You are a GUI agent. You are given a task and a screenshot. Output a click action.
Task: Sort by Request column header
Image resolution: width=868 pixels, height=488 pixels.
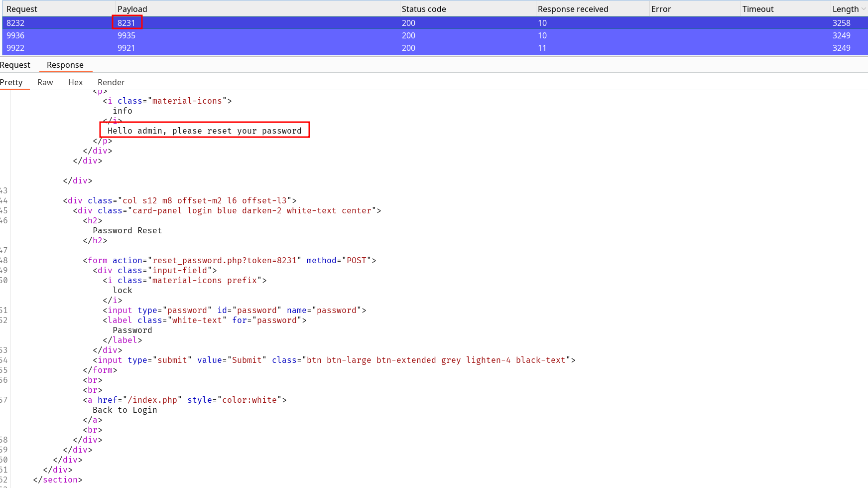pos(22,9)
